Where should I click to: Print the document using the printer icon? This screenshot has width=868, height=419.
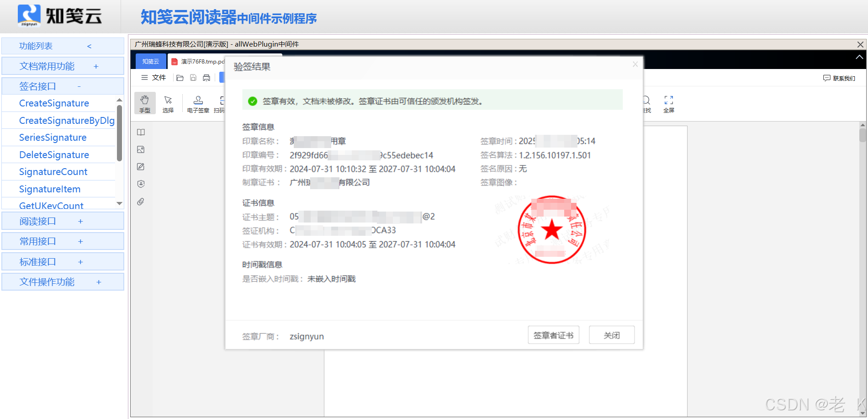pos(206,78)
